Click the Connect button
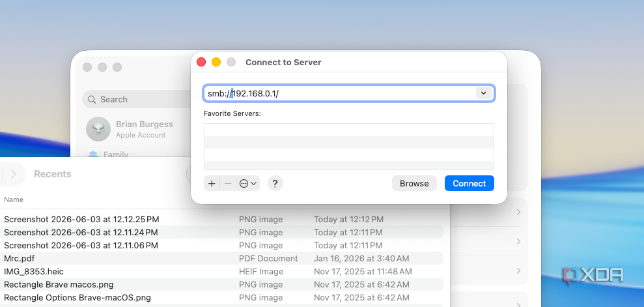644x307 pixels. (x=469, y=183)
